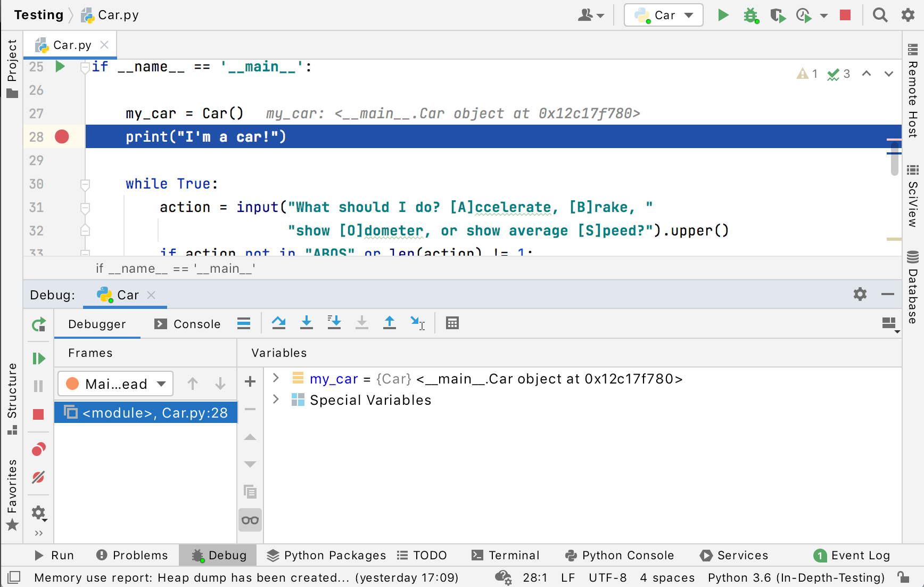The image size is (924, 587).
Task: Switch to the Console tab
Action: [197, 324]
